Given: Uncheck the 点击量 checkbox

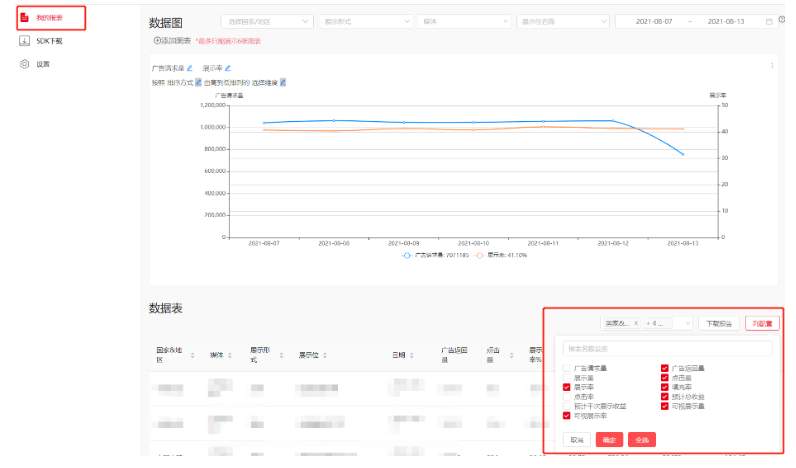Looking at the screenshot, I should 665,378.
